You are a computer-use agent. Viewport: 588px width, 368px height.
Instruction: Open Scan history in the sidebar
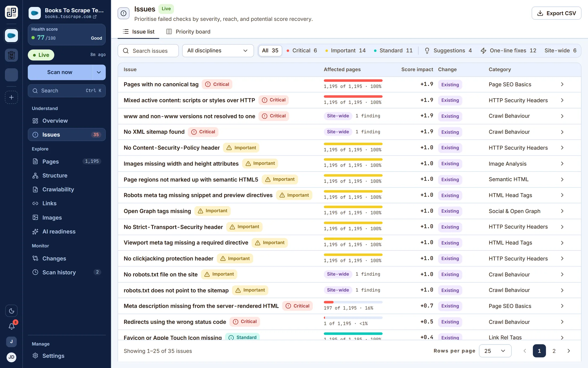(x=67, y=272)
